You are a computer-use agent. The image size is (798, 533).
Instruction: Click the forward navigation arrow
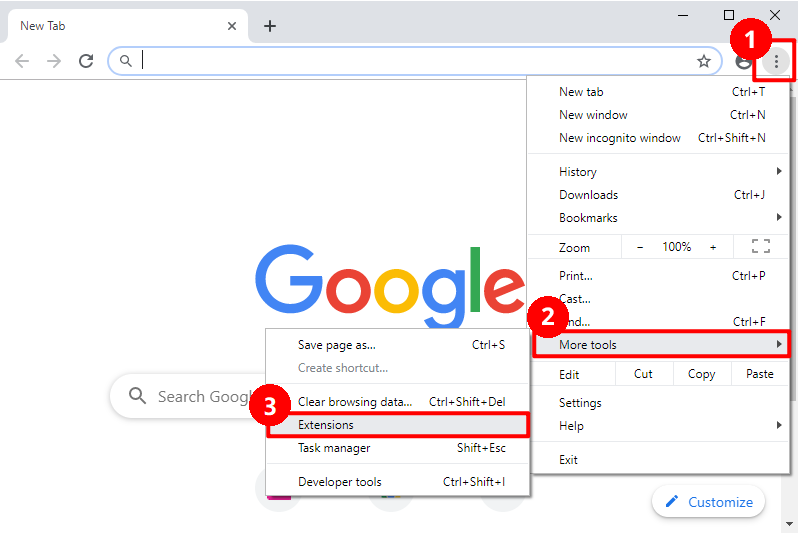tap(54, 61)
